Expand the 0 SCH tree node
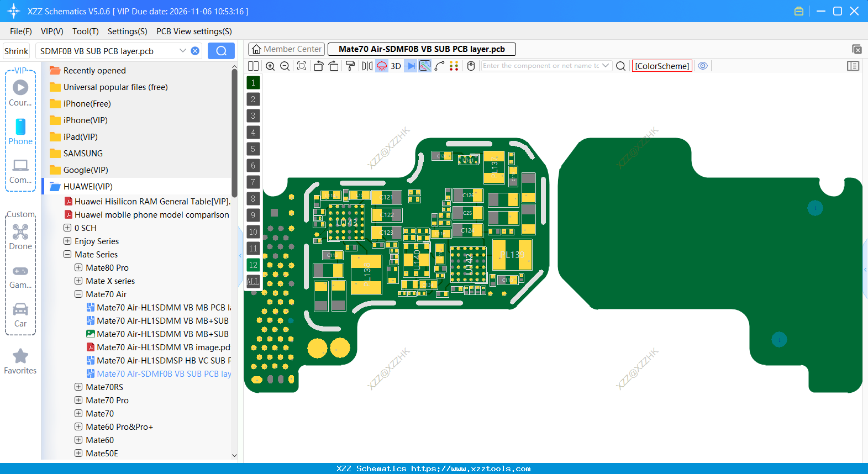Screen dimensions: 868x474 (x=67, y=228)
